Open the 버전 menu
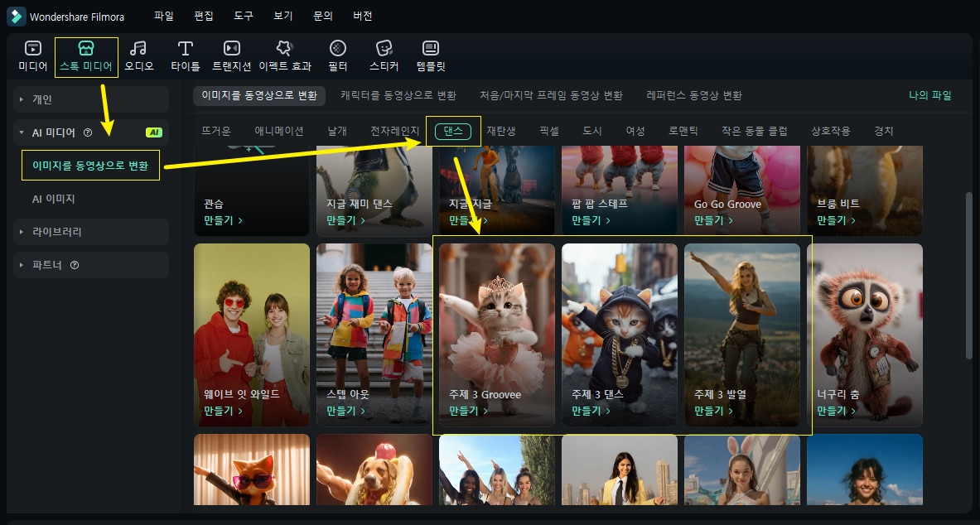Image resolution: width=980 pixels, height=525 pixels. (363, 17)
